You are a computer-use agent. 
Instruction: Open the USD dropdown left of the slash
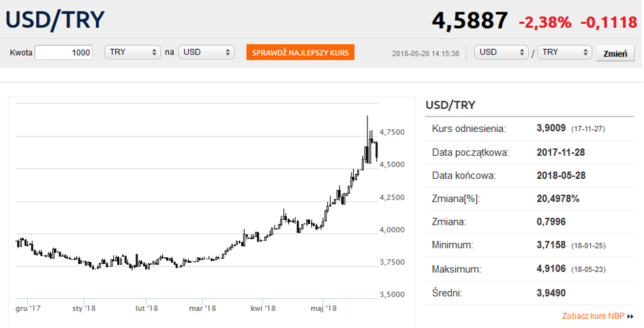click(x=502, y=52)
